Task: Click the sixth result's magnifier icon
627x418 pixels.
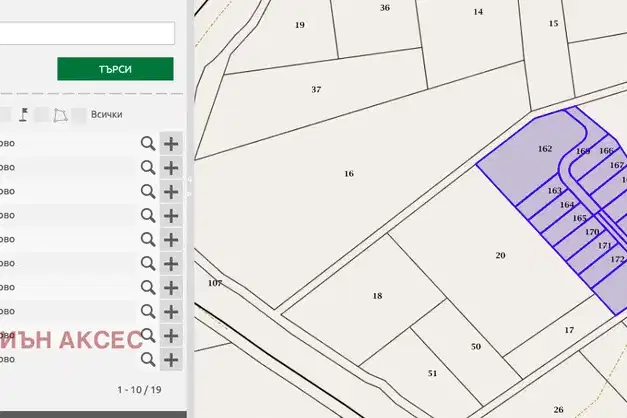Action: 148,264
